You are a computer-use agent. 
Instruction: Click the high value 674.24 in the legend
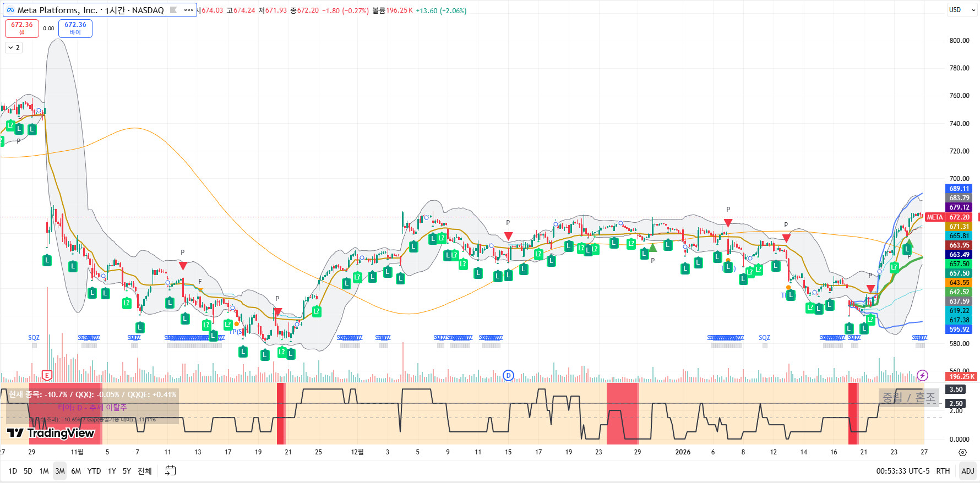(x=244, y=10)
